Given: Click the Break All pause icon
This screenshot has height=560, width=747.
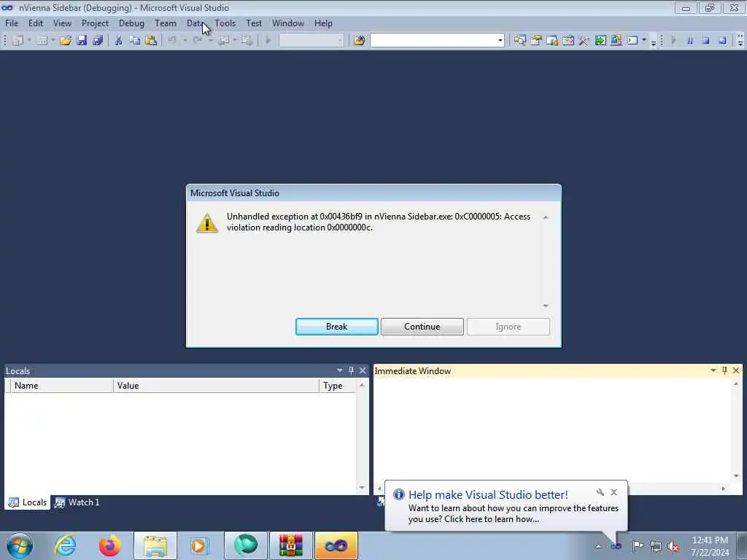Looking at the screenshot, I should click(690, 41).
